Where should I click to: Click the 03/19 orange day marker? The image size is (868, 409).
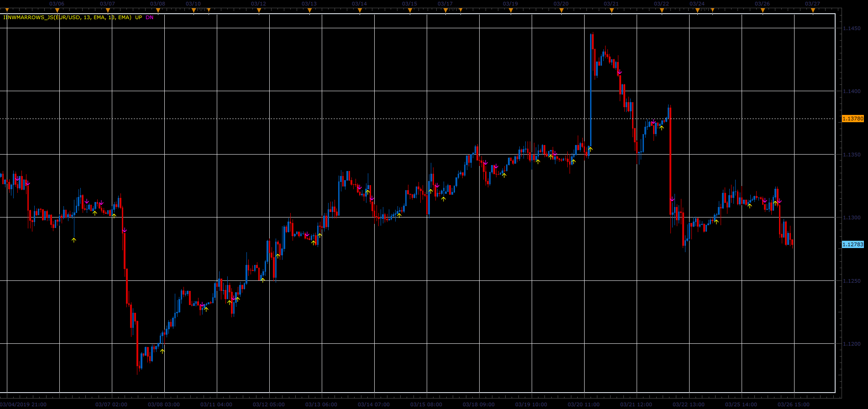pos(511,10)
